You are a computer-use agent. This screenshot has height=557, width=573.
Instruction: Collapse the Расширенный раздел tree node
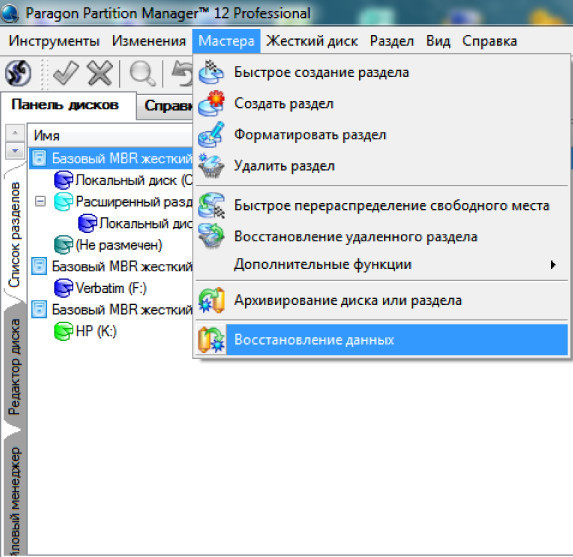(41, 201)
